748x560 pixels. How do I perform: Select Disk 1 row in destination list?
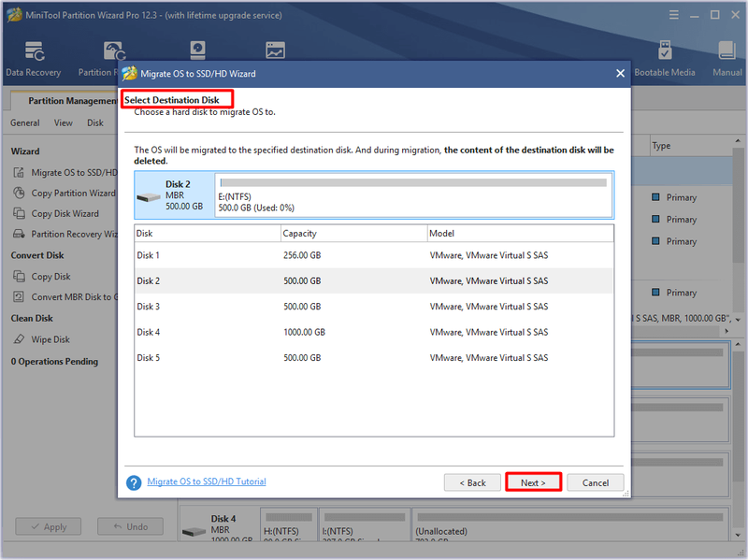(374, 255)
